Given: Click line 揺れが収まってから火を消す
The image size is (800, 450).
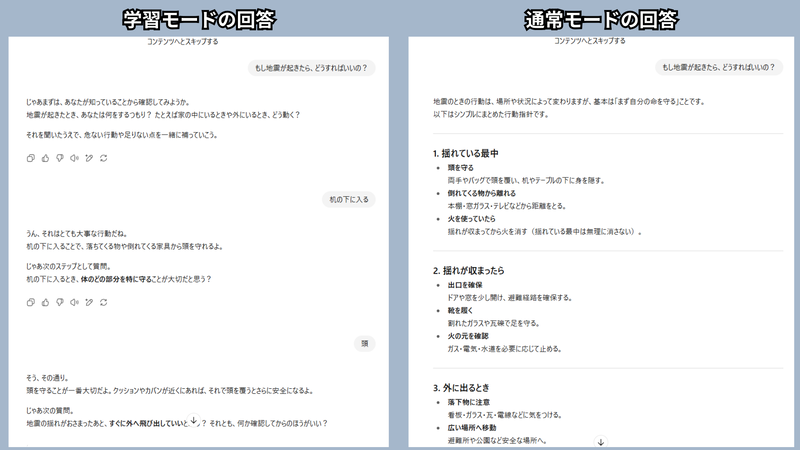Looking at the screenshot, I should point(544,231).
